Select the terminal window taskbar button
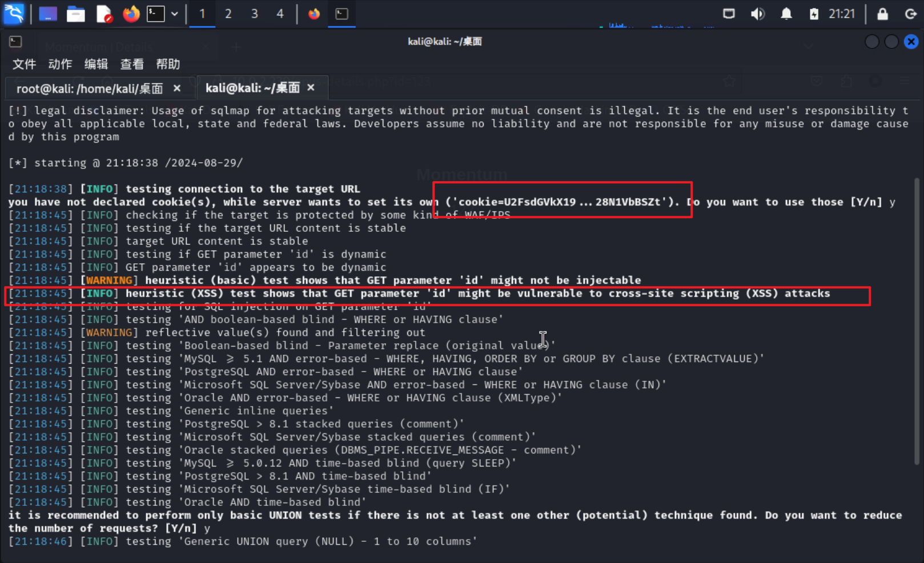The height and width of the screenshot is (563, 924). click(x=342, y=14)
